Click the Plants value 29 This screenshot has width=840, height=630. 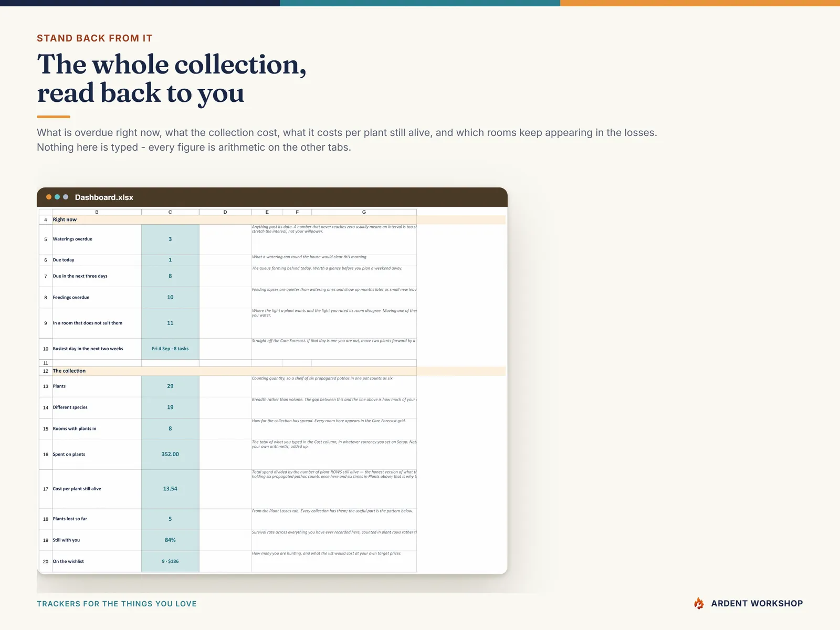coord(170,386)
